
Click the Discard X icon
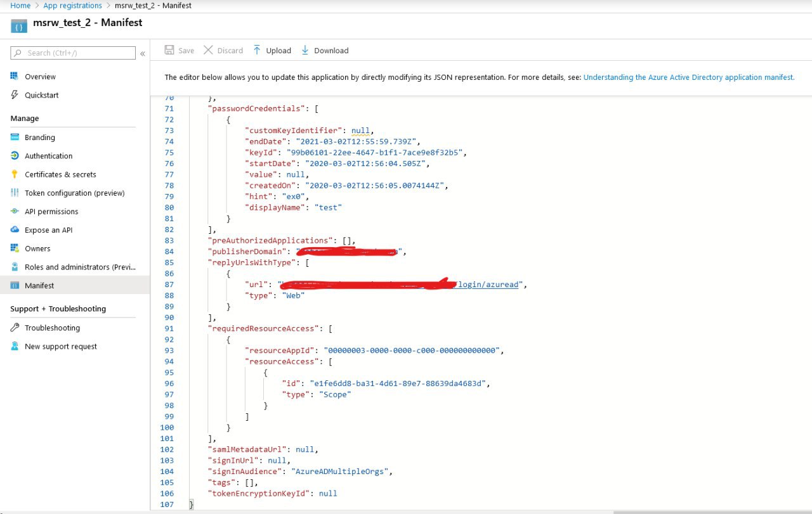208,50
